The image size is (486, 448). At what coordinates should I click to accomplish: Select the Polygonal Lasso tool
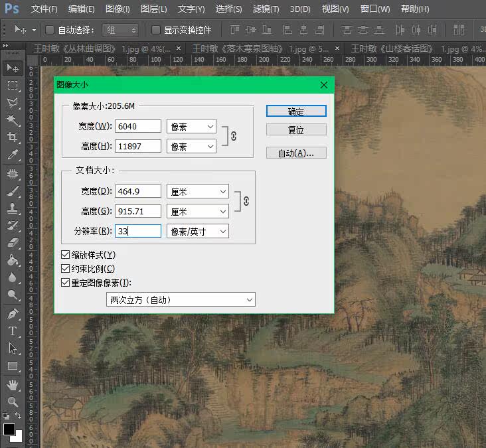[x=13, y=103]
